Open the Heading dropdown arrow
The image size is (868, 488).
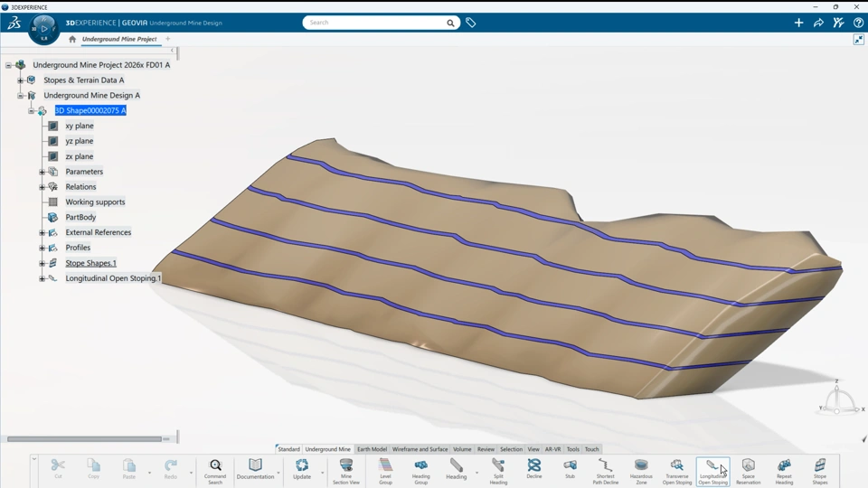(476, 473)
